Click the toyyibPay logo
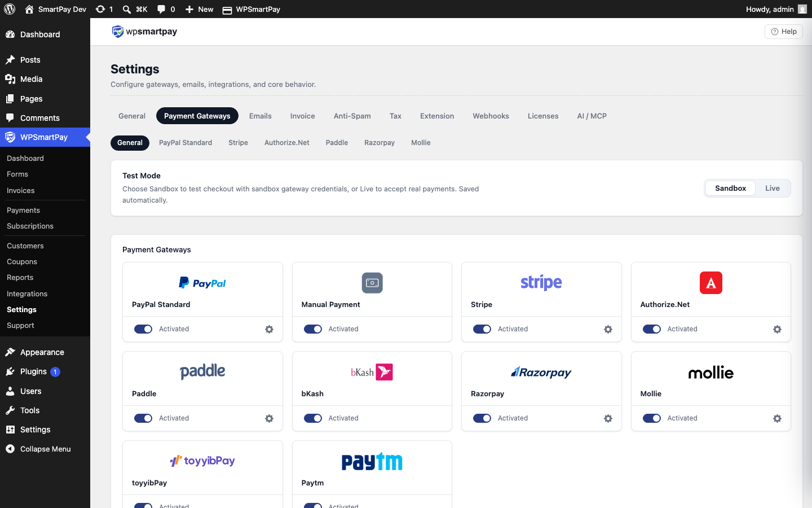This screenshot has width=812, height=508. (x=202, y=461)
